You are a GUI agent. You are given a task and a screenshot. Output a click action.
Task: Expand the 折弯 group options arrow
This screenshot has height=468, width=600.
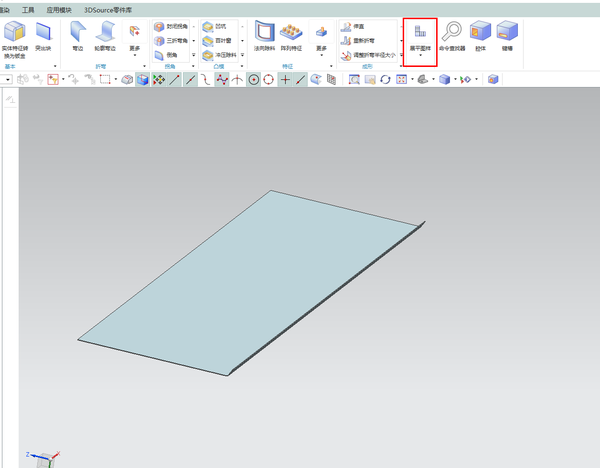tap(144, 66)
